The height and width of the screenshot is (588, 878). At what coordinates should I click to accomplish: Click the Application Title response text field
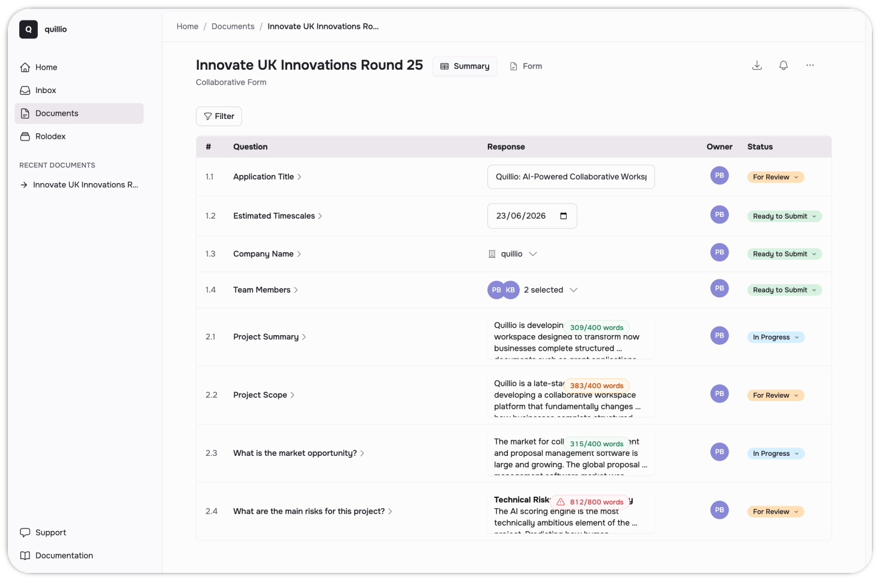(570, 177)
